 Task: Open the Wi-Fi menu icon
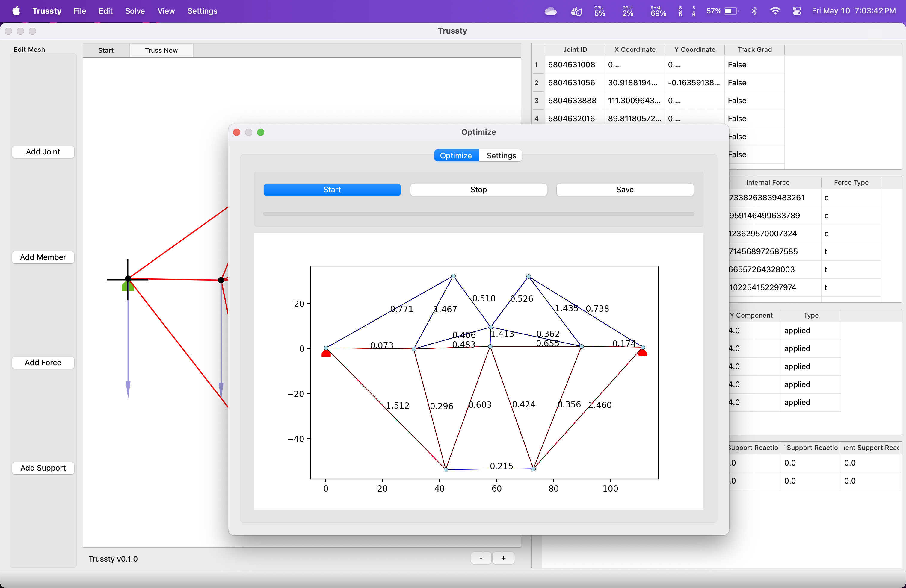click(x=775, y=11)
